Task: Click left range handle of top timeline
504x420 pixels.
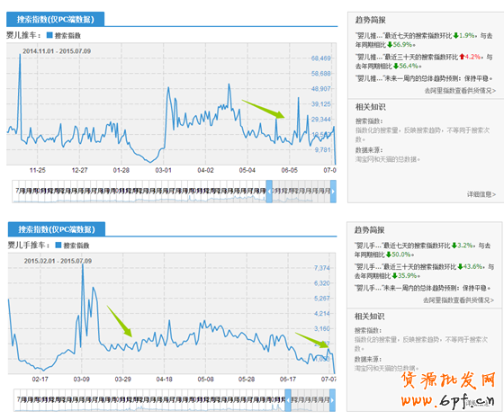Action: (x=269, y=192)
